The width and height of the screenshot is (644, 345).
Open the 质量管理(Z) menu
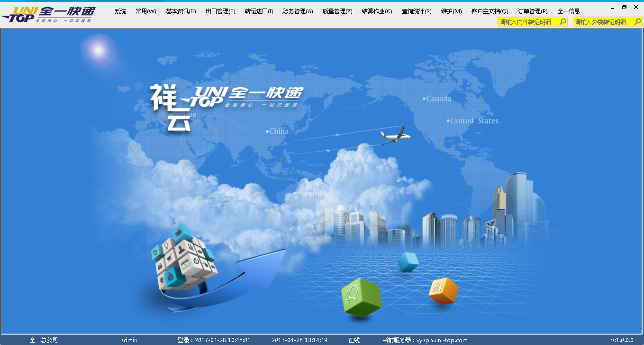pyautogui.click(x=337, y=11)
